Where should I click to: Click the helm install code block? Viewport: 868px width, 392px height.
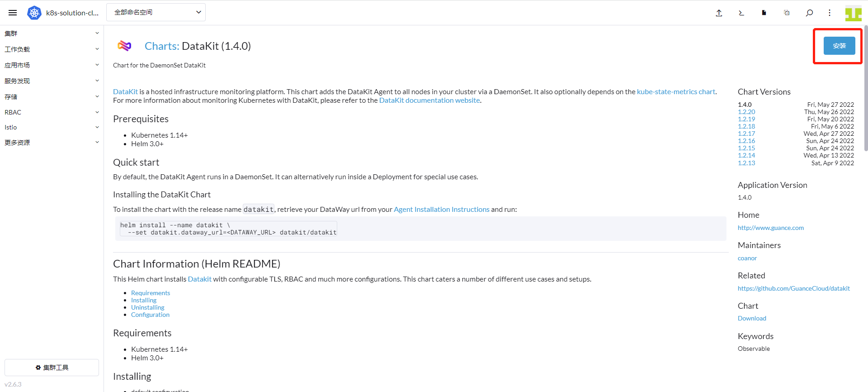pos(421,229)
